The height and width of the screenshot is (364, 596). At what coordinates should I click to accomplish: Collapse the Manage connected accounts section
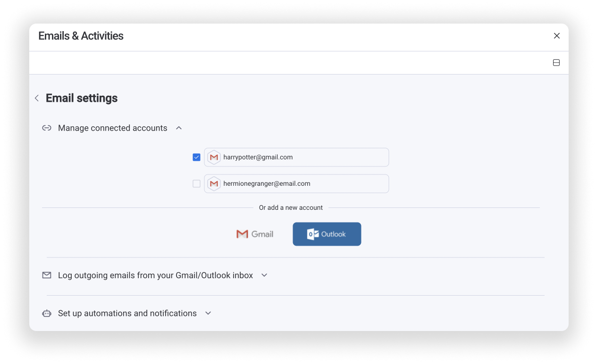(178, 127)
